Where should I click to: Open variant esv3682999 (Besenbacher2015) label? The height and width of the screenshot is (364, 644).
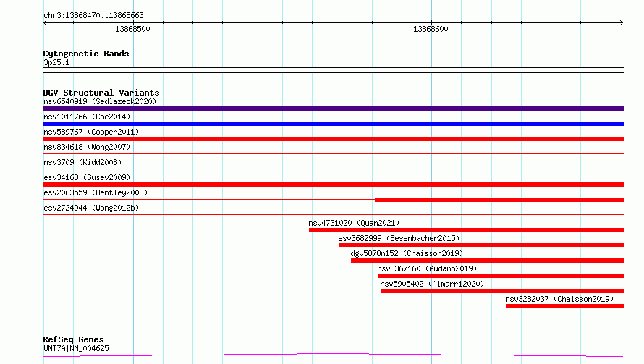click(x=399, y=238)
